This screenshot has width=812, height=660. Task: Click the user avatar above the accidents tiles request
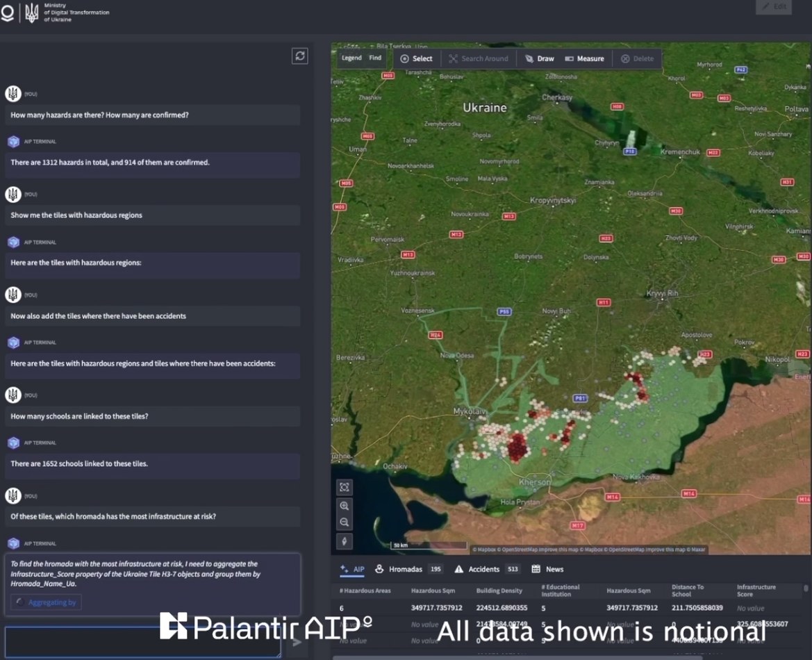[13, 295]
